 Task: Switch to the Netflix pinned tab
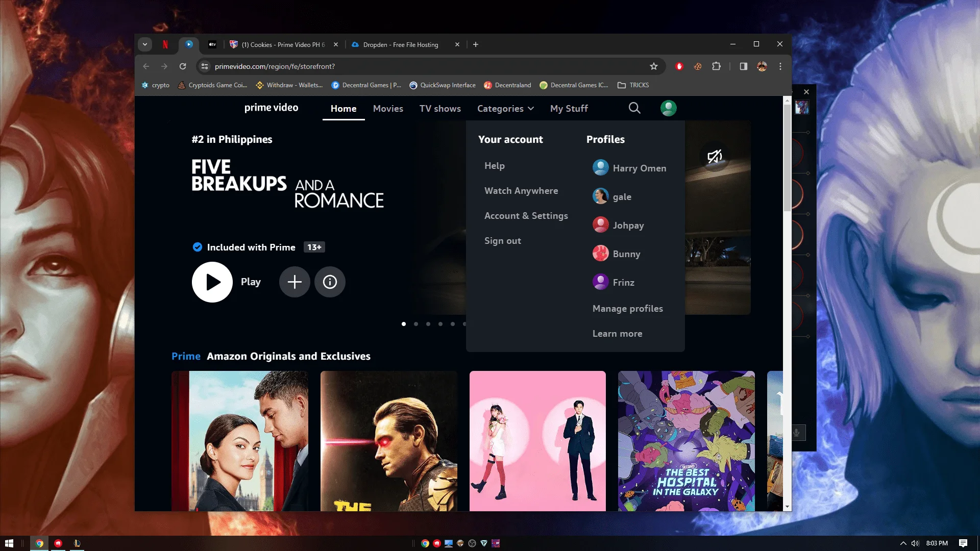pyautogui.click(x=165, y=44)
